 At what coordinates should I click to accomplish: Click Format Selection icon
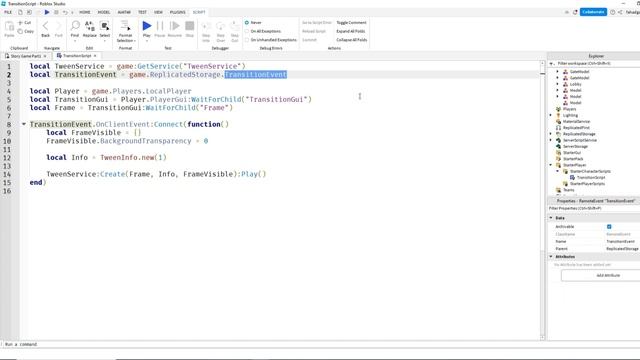[x=125, y=26]
